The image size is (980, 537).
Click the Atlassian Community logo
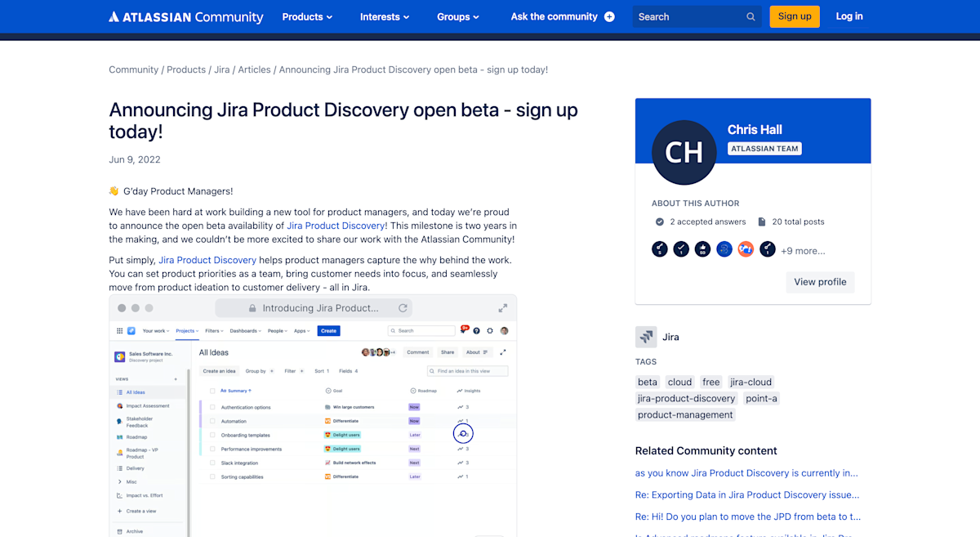click(x=186, y=16)
